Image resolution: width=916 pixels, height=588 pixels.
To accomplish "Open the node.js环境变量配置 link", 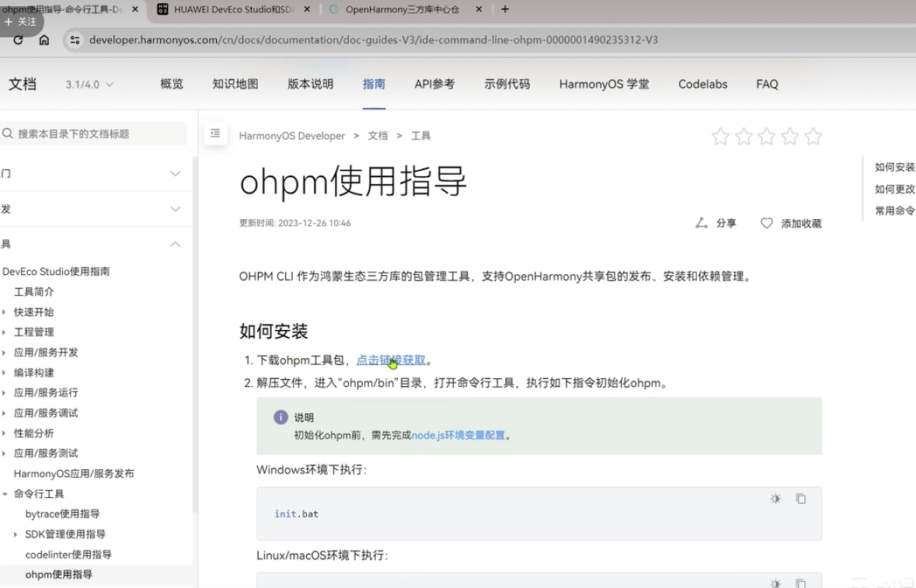I will (x=458, y=435).
